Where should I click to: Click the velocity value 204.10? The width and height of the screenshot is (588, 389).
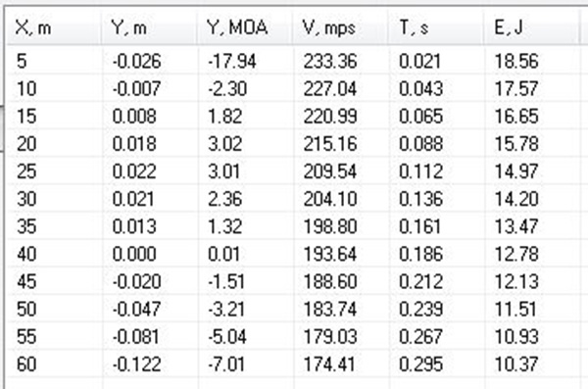(330, 199)
